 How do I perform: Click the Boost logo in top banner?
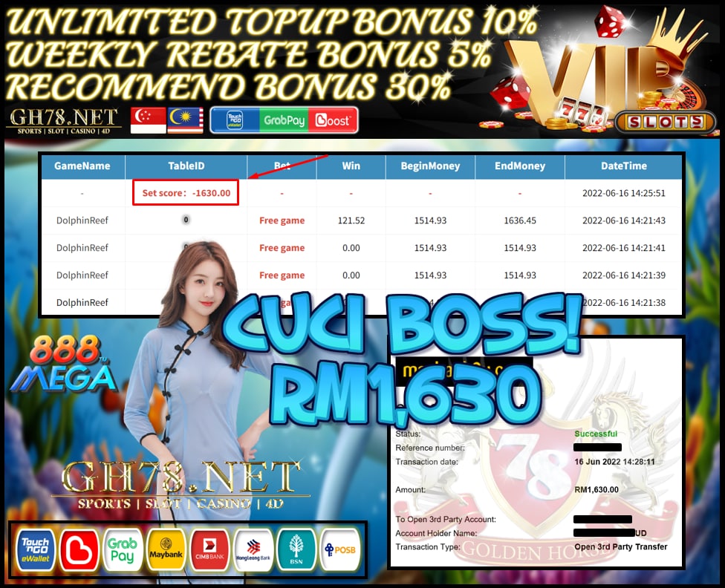point(333,120)
